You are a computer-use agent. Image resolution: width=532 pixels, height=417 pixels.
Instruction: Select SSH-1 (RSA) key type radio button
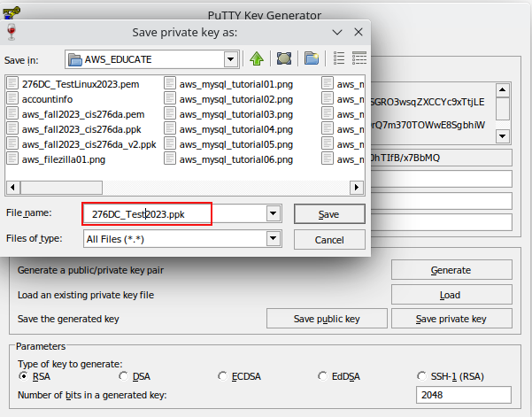(421, 376)
